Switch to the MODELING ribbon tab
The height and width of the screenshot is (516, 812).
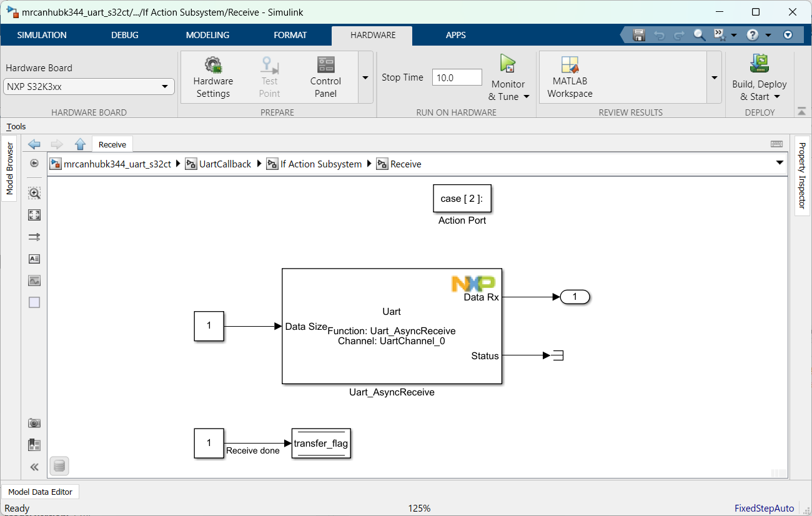207,35
